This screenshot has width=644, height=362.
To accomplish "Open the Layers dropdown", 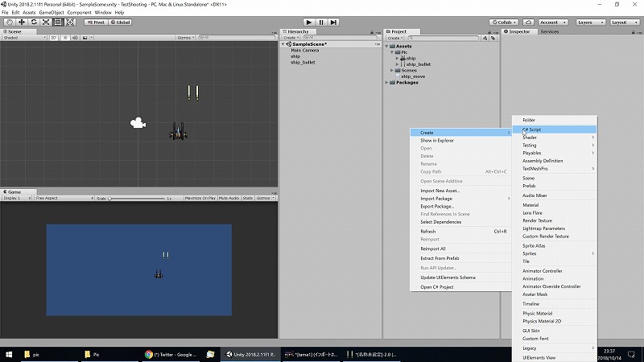I will pos(590,23).
